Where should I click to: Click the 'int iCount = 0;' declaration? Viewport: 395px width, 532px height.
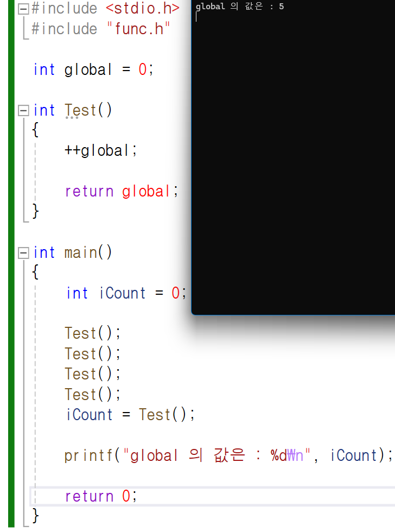coord(126,293)
